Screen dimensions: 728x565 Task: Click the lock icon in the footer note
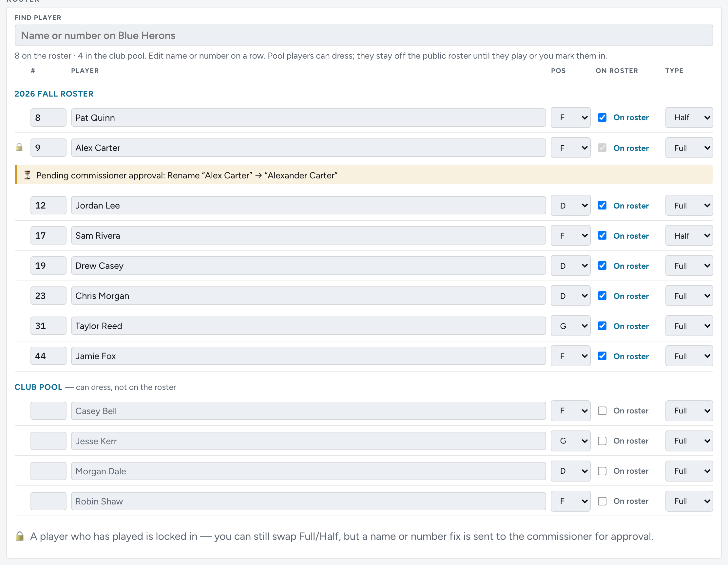coord(20,536)
